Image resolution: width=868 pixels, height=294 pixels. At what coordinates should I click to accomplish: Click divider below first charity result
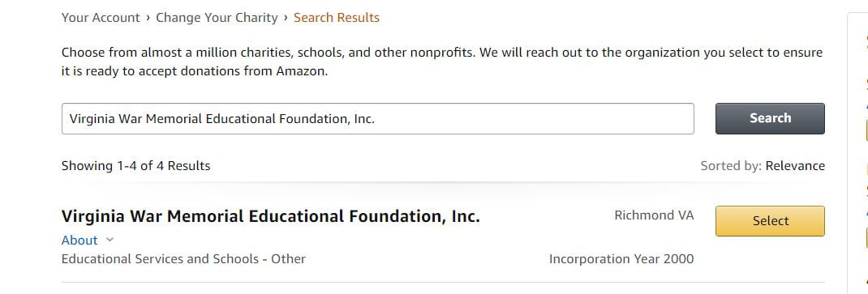coord(443,283)
